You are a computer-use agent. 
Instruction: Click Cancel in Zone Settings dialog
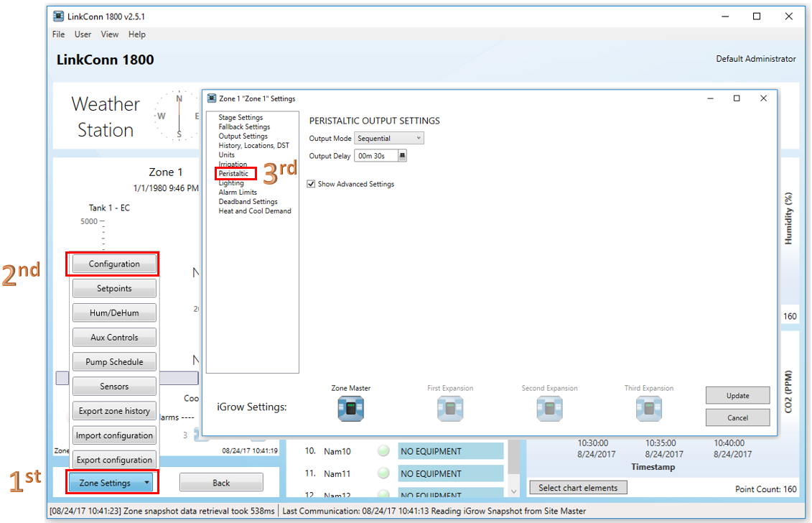737,418
